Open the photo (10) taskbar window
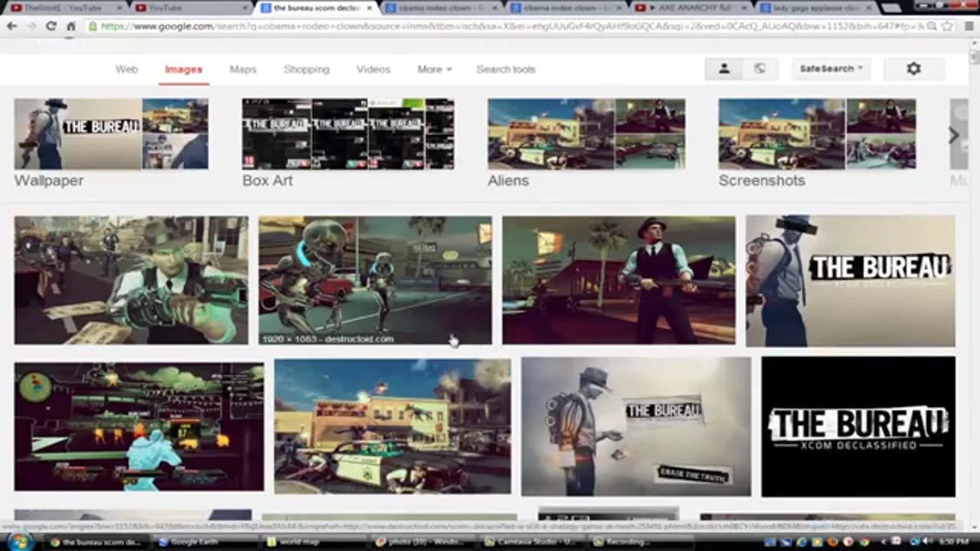Viewport: 980px width, 551px height. coord(425,542)
